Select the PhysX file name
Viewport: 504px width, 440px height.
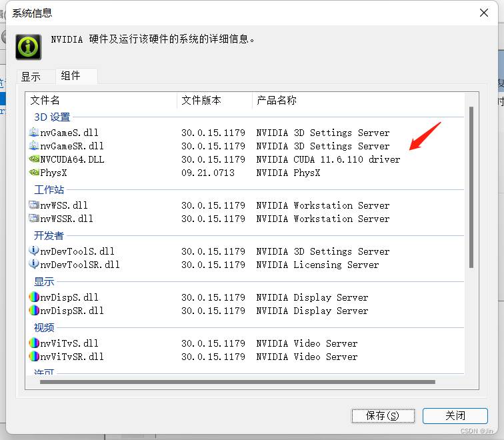54,173
